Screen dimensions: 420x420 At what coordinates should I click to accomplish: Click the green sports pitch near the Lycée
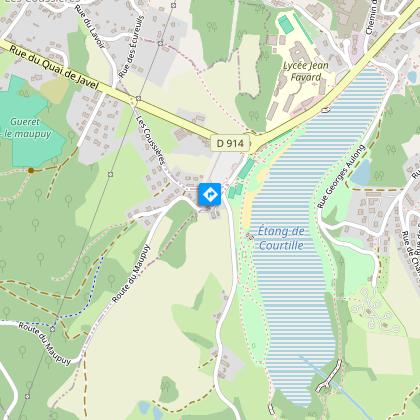pyautogui.click(x=285, y=24)
